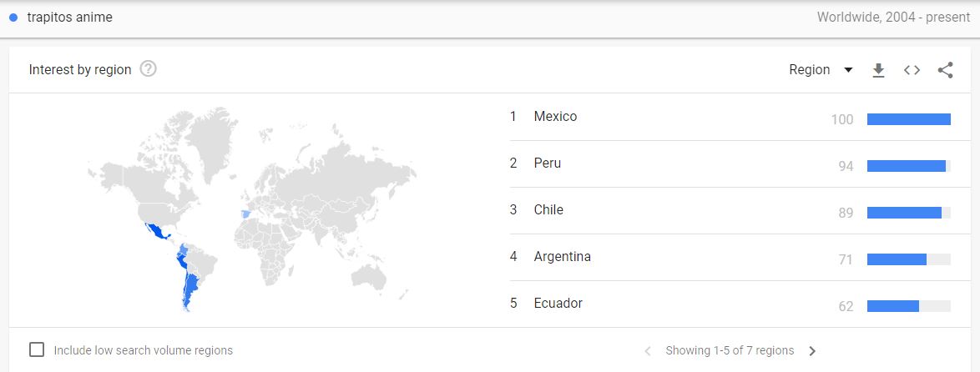Click the blue dot beside trapitos anime

(13, 18)
